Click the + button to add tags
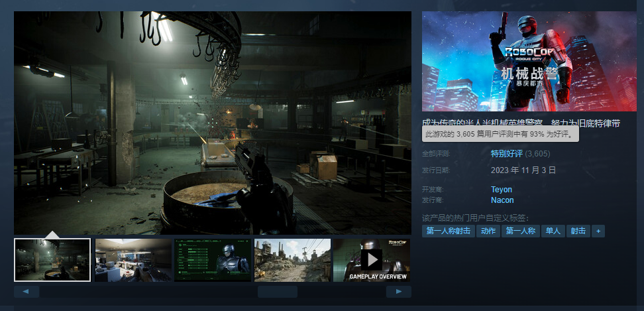Viewport: 644px width, 311px height. tap(598, 231)
